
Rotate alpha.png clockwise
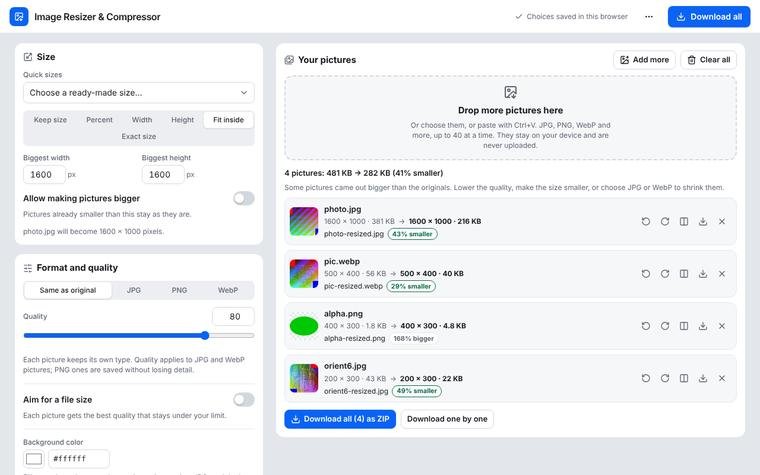coord(665,326)
